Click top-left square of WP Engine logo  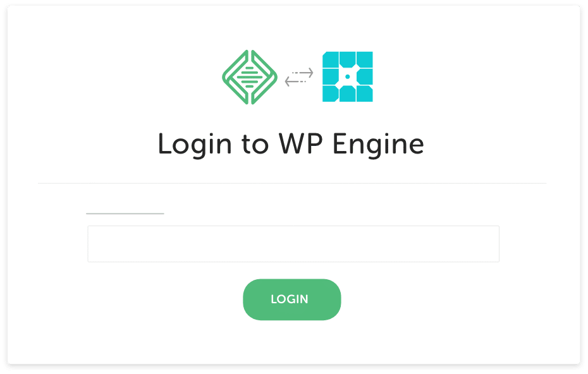(331, 59)
